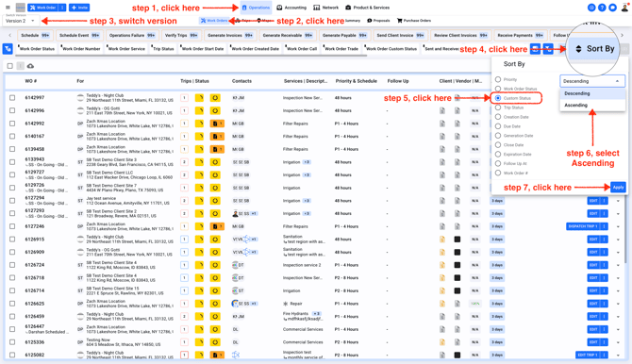Click black vendor icon for work order 6126915

pos(457,240)
